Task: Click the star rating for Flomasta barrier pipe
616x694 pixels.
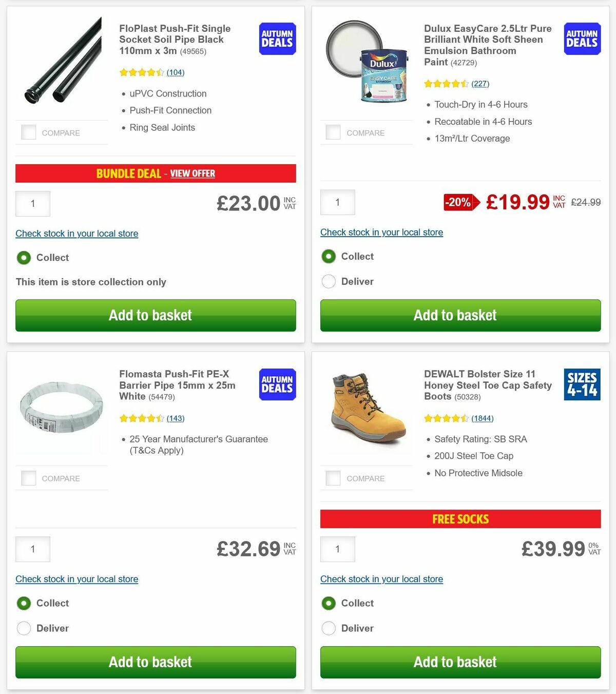Action: (x=142, y=418)
